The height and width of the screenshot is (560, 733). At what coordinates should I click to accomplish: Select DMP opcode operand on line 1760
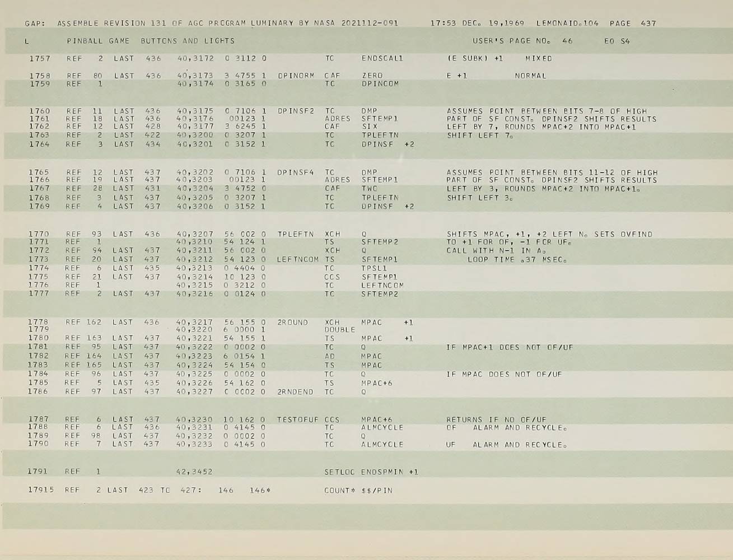click(x=370, y=111)
